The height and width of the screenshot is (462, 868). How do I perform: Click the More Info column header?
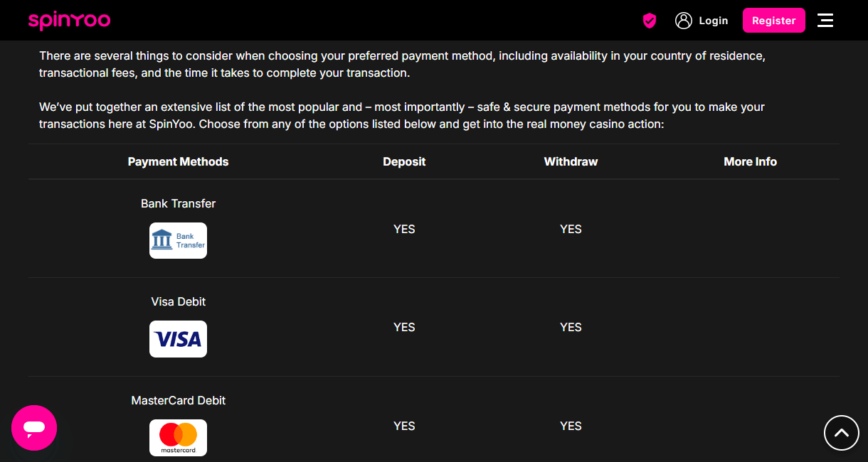point(750,161)
